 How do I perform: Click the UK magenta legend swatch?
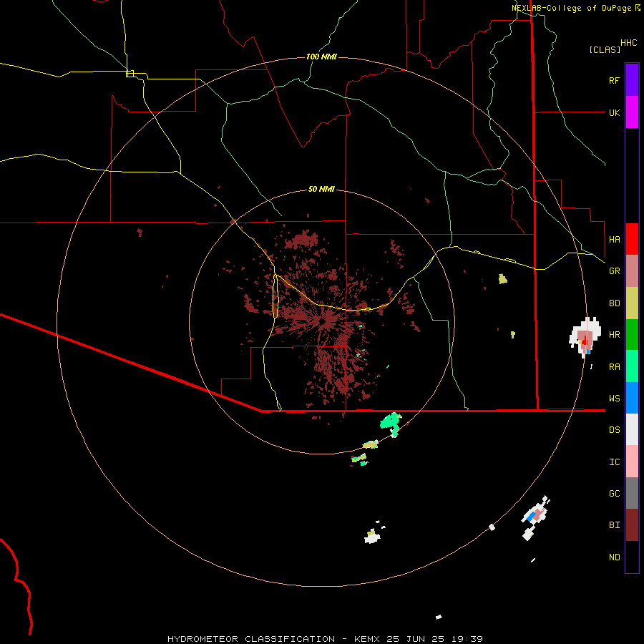[632, 112]
